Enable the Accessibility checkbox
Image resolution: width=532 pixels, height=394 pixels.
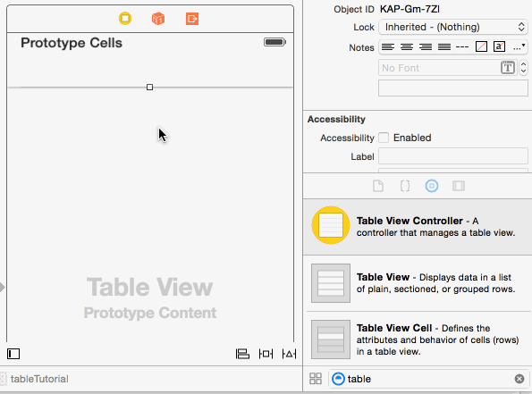384,138
